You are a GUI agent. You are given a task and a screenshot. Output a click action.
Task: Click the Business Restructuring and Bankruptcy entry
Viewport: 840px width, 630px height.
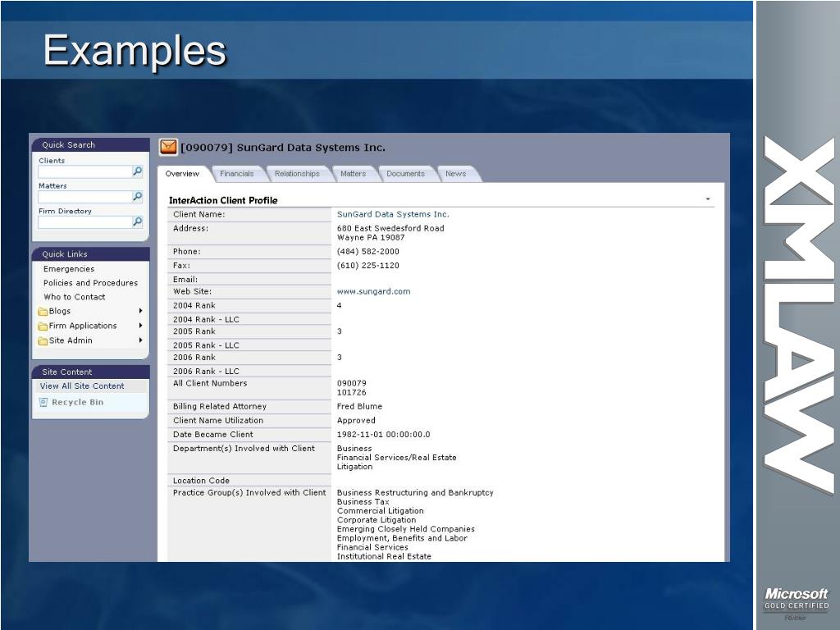click(x=415, y=492)
